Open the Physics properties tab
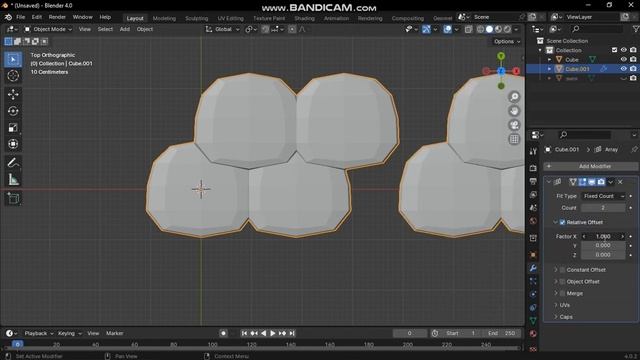The image size is (640, 360). click(533, 294)
